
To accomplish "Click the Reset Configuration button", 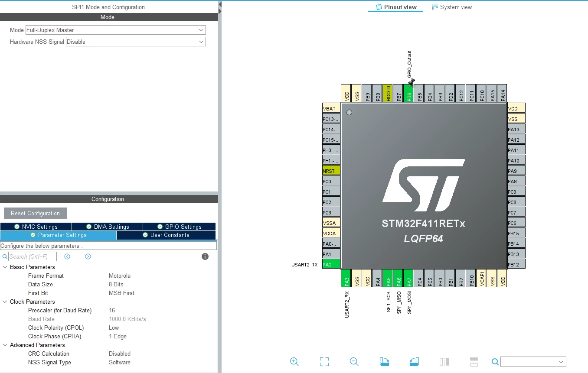I will click(35, 213).
